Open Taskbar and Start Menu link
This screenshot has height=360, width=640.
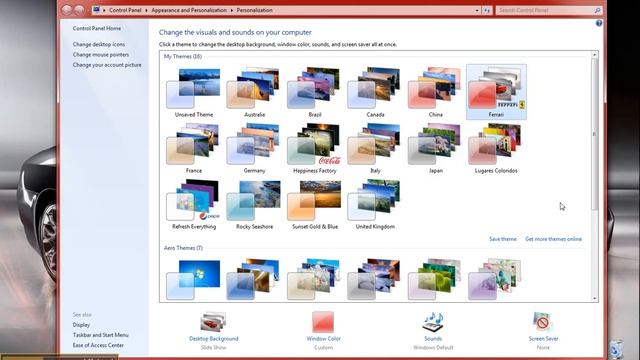[100, 335]
